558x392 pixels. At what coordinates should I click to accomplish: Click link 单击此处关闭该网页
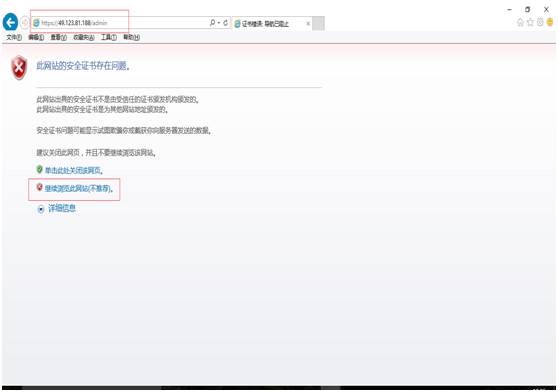coord(74,170)
